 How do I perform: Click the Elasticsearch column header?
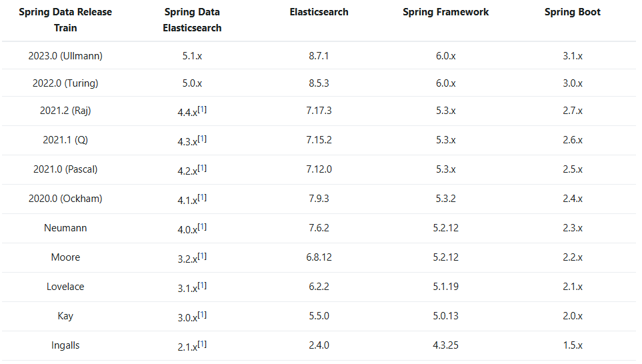[319, 12]
